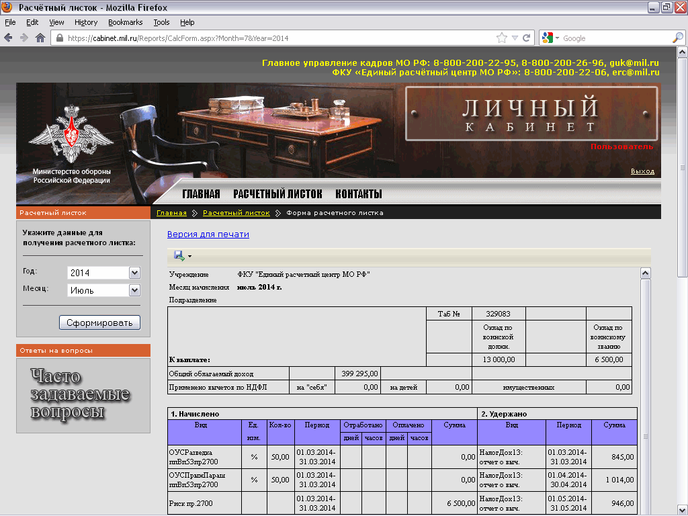Click the 6 500,00 rank salary cell
The image size is (688, 516).
tap(609, 360)
